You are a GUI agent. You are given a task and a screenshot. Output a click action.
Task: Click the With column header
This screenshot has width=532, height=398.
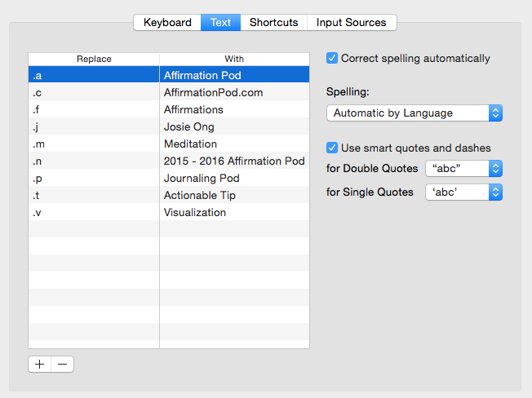(x=234, y=59)
